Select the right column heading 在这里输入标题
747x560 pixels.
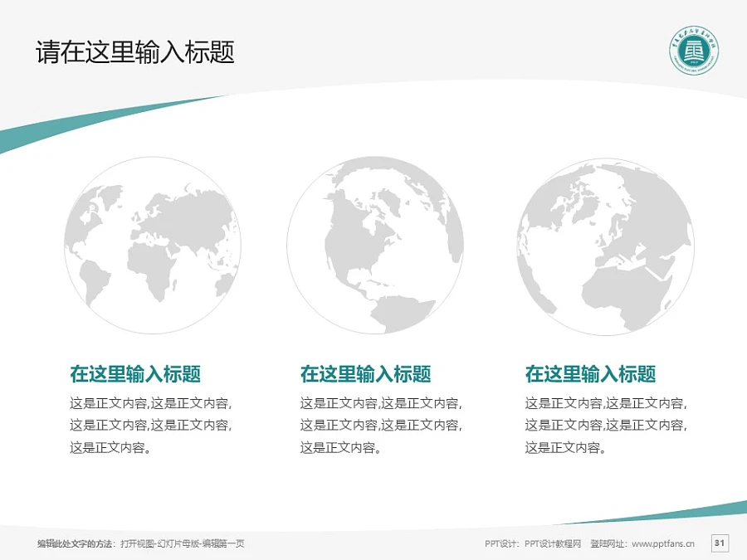tap(590, 374)
